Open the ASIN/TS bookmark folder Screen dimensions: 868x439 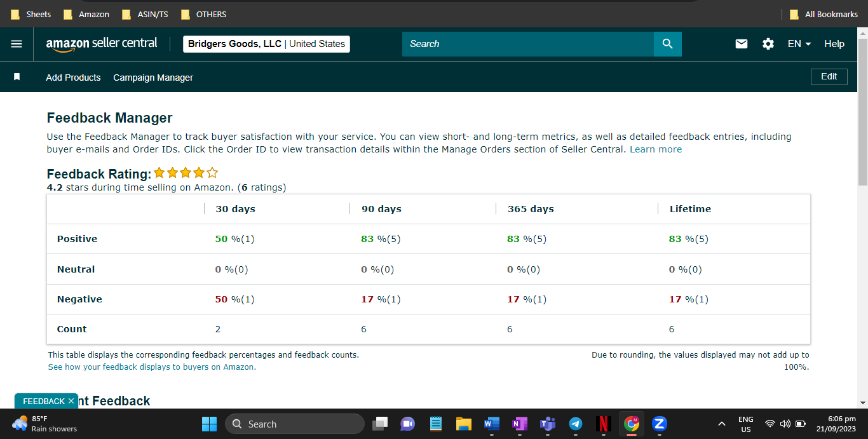tap(145, 14)
